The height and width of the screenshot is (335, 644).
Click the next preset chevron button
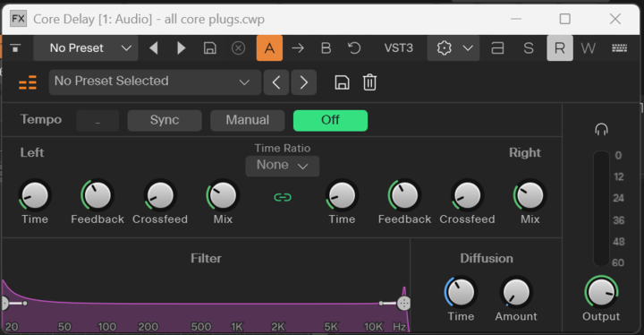tap(303, 82)
